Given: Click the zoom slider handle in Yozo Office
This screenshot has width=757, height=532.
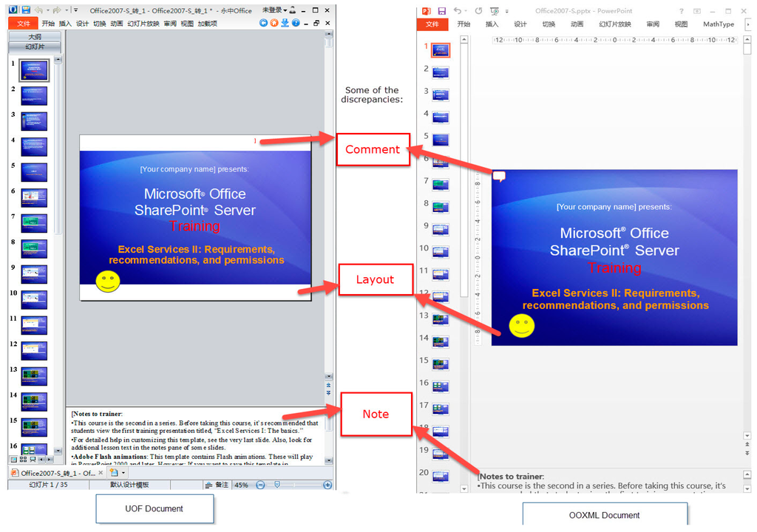Looking at the screenshot, I should click(277, 484).
